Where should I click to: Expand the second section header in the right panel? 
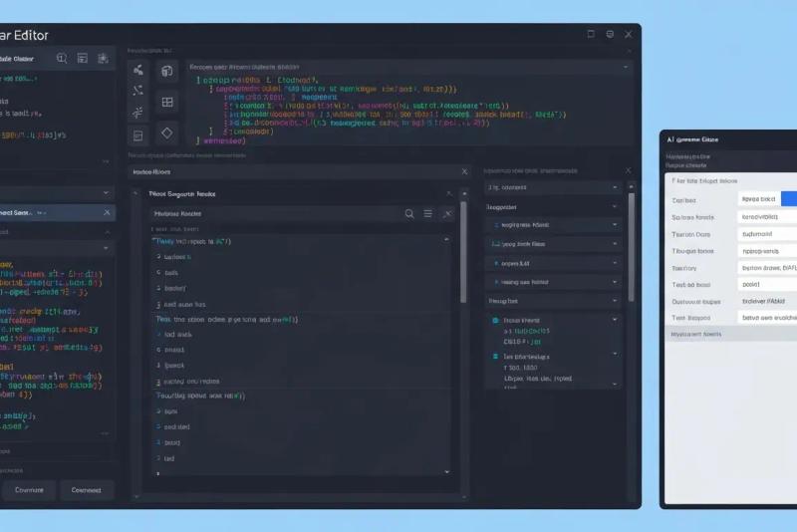coord(553,207)
